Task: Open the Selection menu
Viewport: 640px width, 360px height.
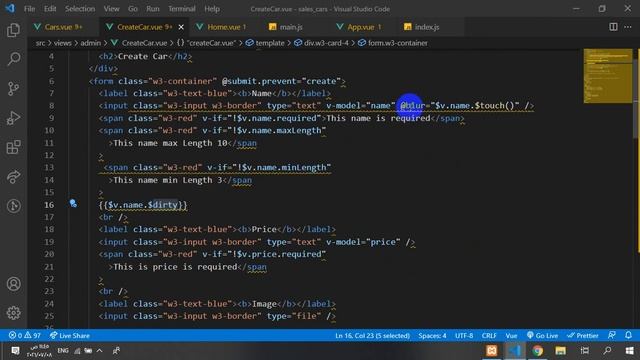Action: click(80, 9)
